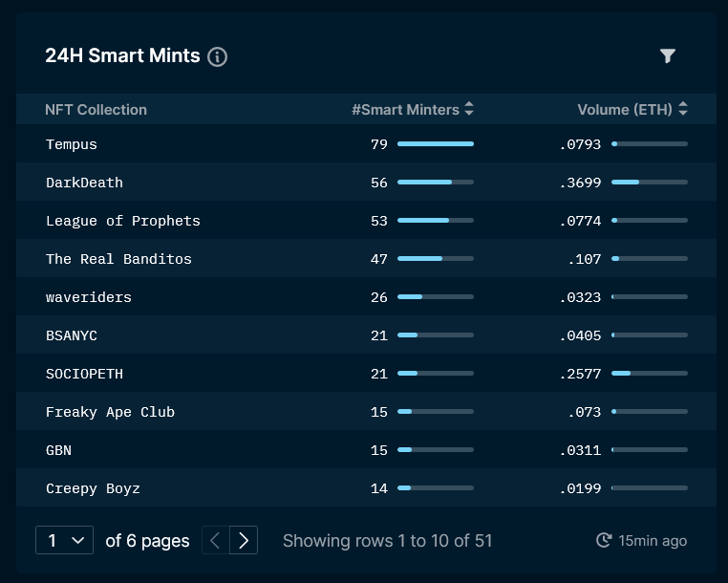Click the info icon beside 24H Smart Mints
The height and width of the screenshot is (583, 728).
(217, 57)
